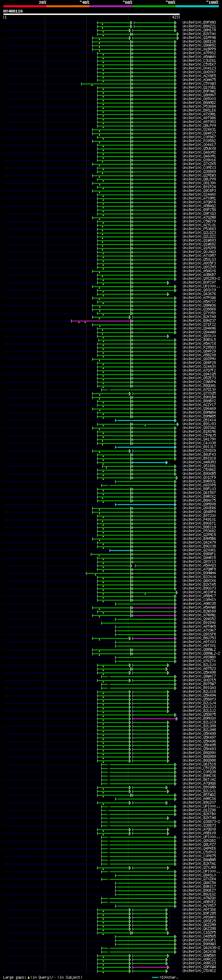Select the UniRef100_Q38873-2 entry
This screenshot has height=980, width=222.
(201, 821)
